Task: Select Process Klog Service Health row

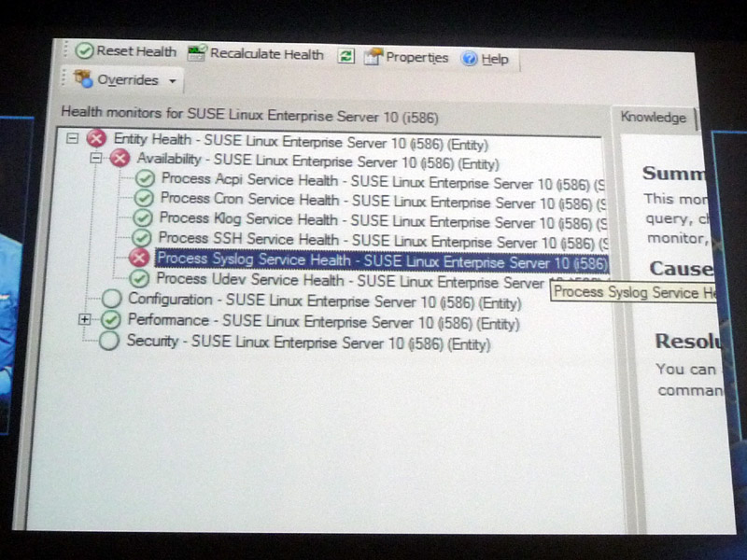Action: [383, 221]
